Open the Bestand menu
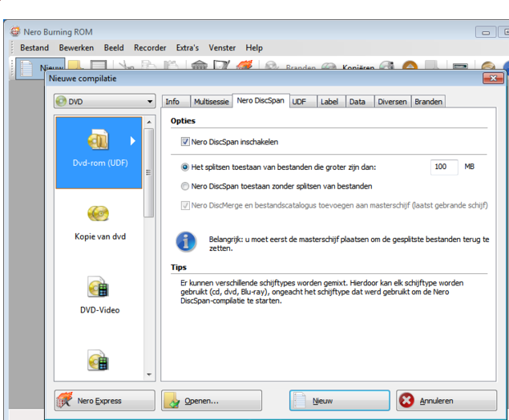509x420 pixels. 34,48
